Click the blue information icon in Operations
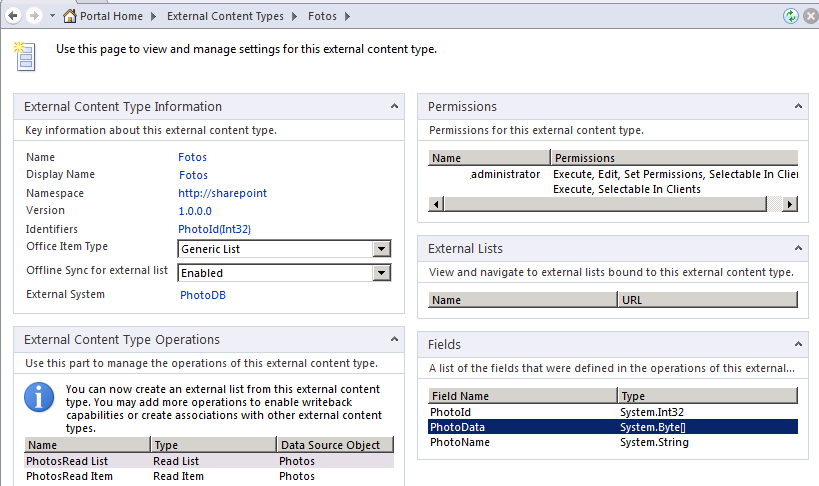819x486 pixels. [x=39, y=398]
